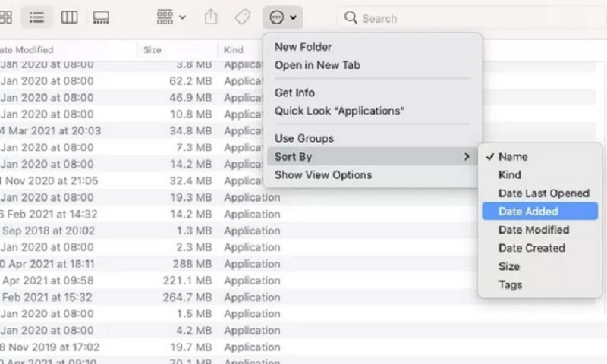Click the Size column header
The width and height of the screenshot is (607, 364).
pos(153,50)
